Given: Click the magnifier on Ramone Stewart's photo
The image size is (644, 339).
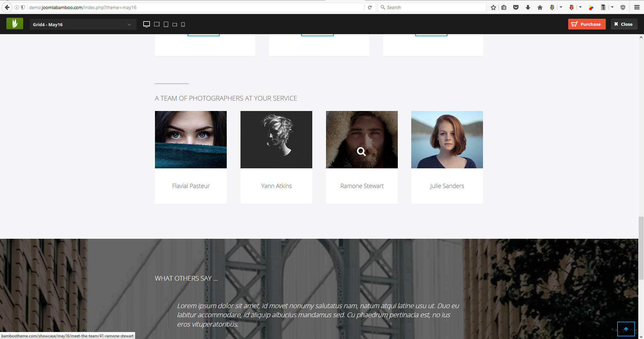Looking at the screenshot, I should [361, 152].
